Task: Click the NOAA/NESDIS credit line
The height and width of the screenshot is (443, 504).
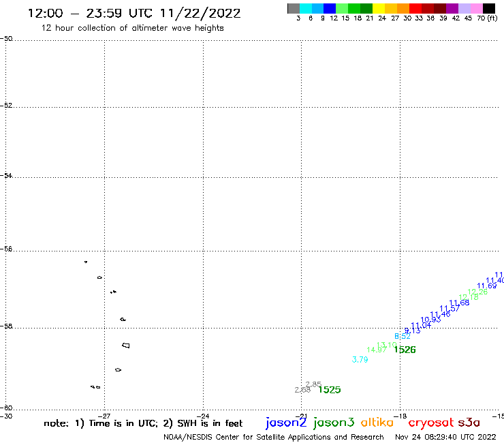Action: coord(274,437)
